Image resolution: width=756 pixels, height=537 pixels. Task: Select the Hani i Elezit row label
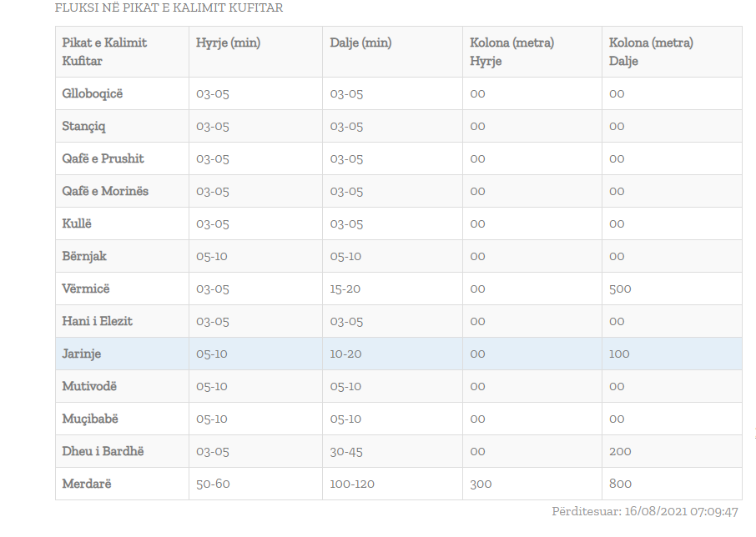tap(97, 321)
